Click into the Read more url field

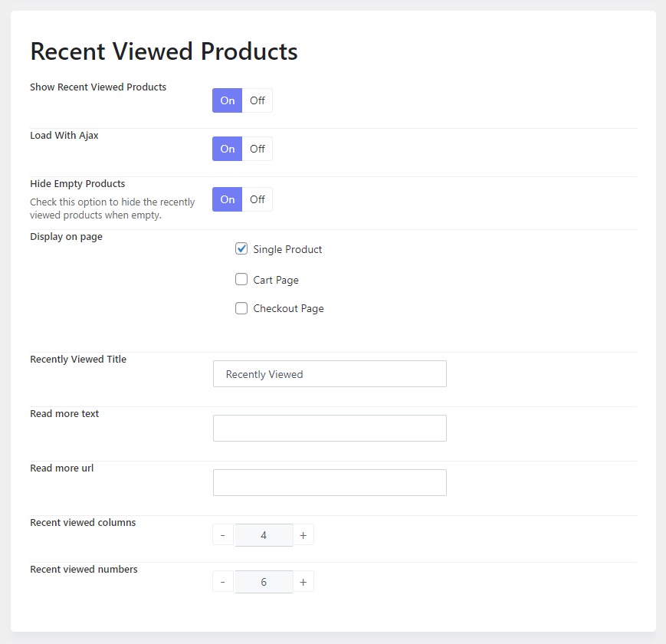330,482
